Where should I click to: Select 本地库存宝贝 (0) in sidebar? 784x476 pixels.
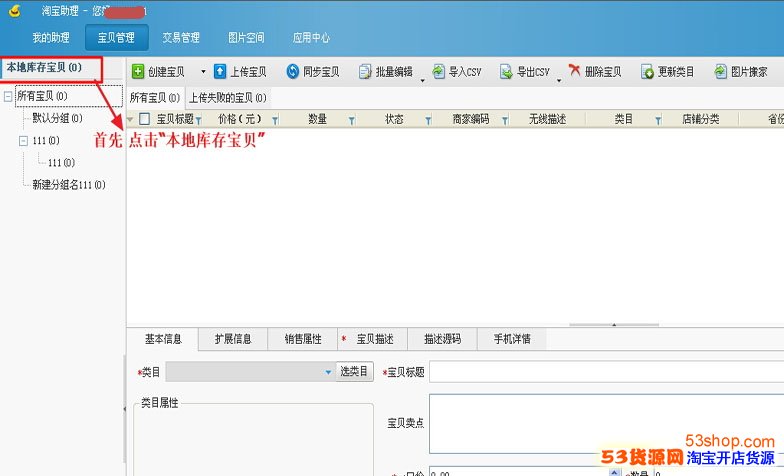pyautogui.click(x=44, y=68)
